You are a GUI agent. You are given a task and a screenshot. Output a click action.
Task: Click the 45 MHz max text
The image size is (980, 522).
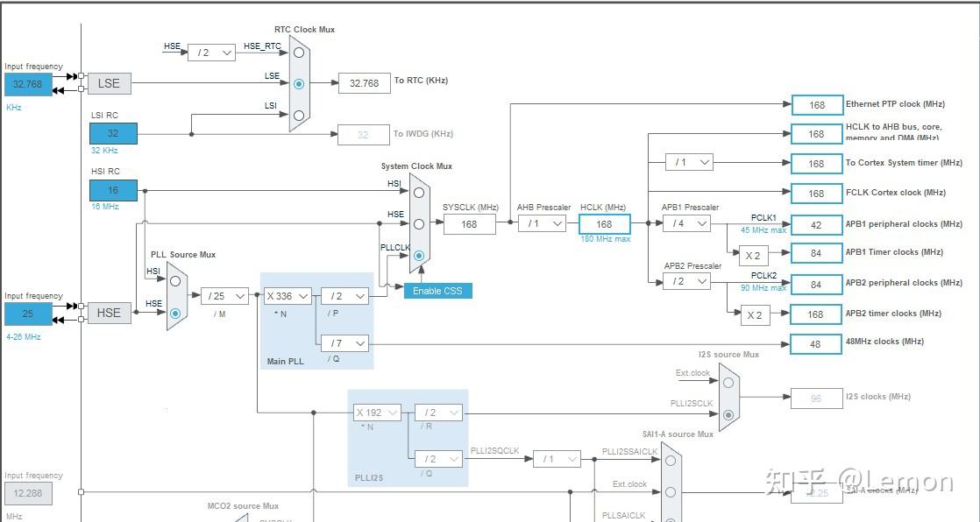763,229
